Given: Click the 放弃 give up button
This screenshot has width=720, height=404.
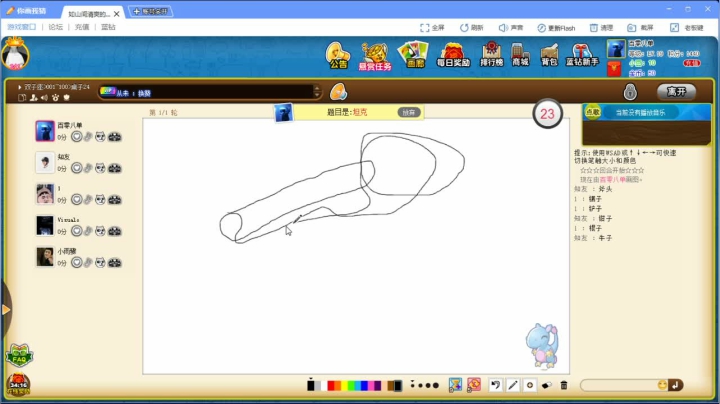Looking at the screenshot, I should click(x=409, y=112).
